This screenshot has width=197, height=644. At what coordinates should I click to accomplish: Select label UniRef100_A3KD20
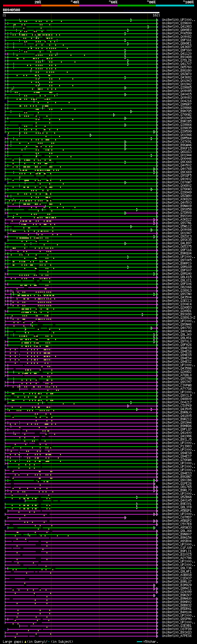pyautogui.click(x=177, y=199)
